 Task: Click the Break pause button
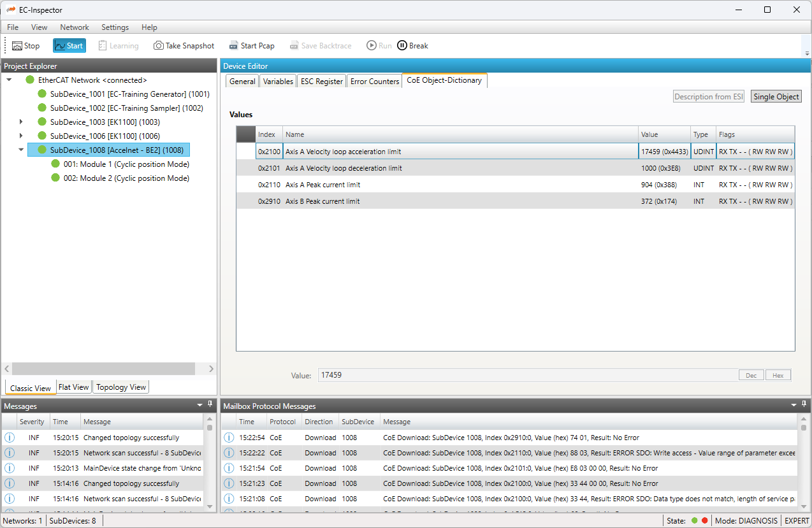413,46
